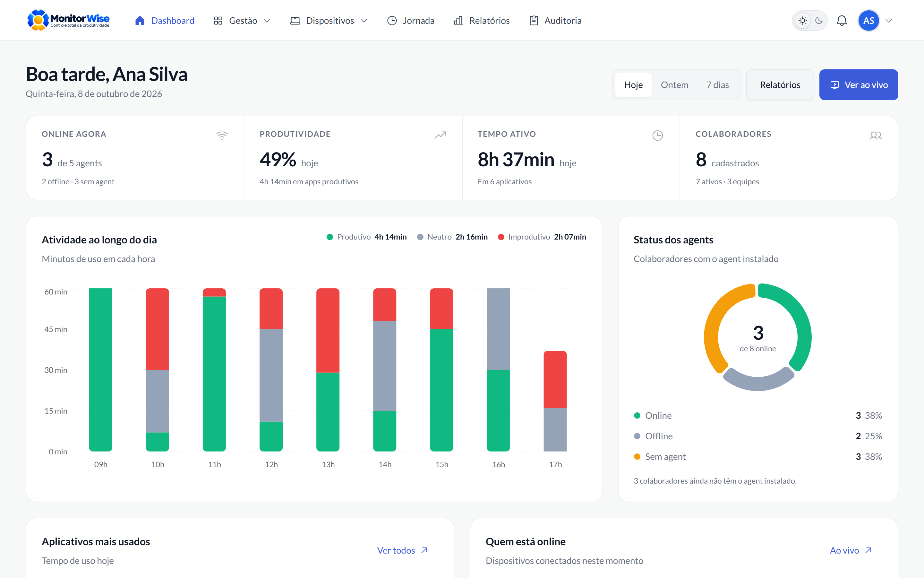The width and height of the screenshot is (924, 578).
Task: Click the wifi icon in Online Agora card
Action: click(222, 135)
